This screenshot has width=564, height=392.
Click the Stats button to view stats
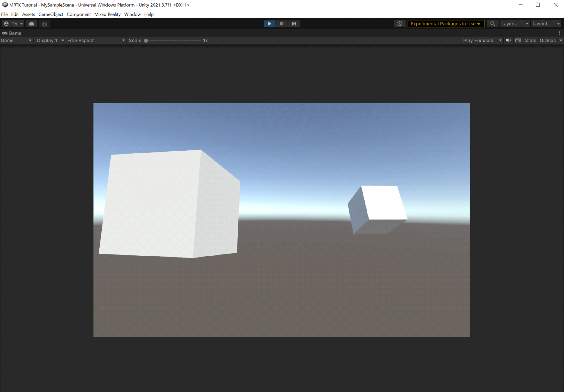[530, 40]
